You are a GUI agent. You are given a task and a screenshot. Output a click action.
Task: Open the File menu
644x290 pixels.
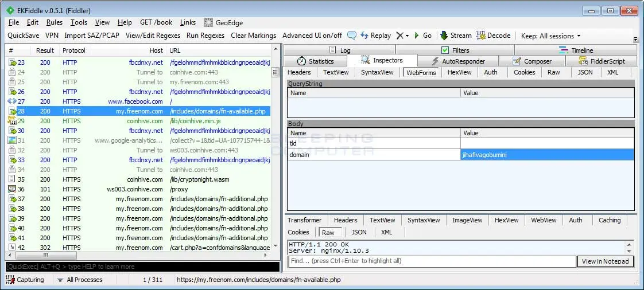pyautogui.click(x=14, y=22)
